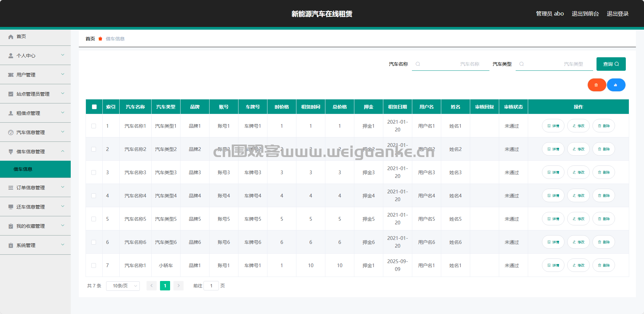
Task: Click the search icon in 汽车类型 field
Action: [521, 64]
